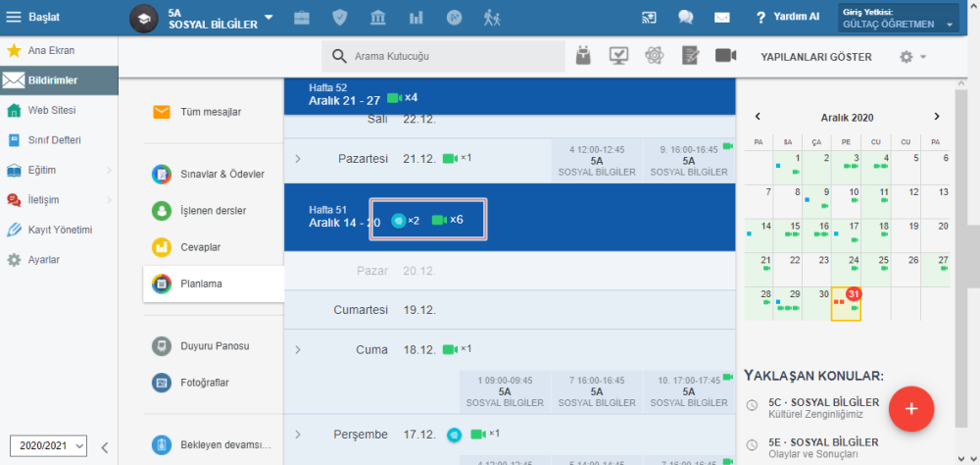Click the graduation cap class avatar
Viewport: 980px width, 465px height.
coord(144,18)
